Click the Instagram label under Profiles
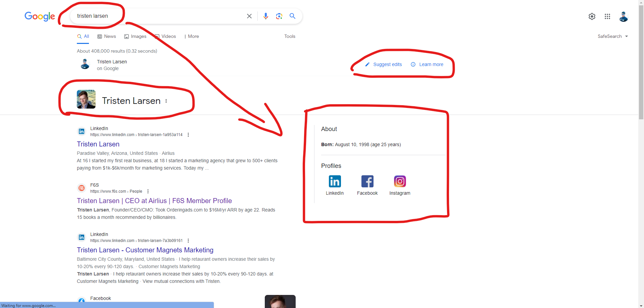The image size is (644, 308). [x=400, y=193]
